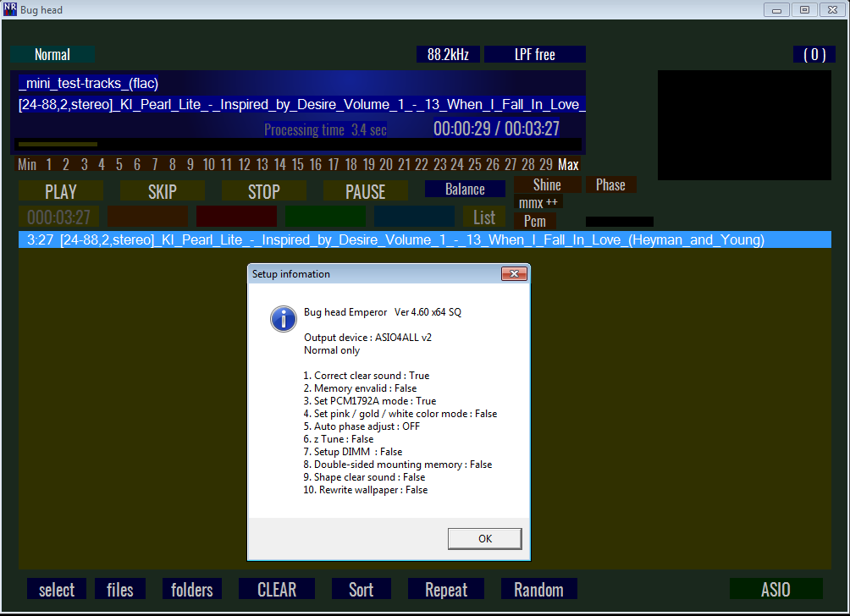Click the select button at bottom
The width and height of the screenshot is (850, 616).
point(57,589)
